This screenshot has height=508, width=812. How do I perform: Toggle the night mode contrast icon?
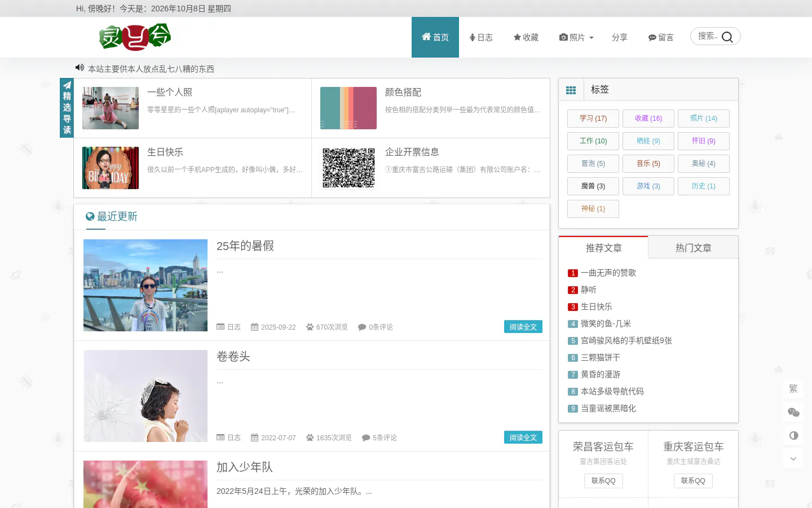click(x=793, y=435)
